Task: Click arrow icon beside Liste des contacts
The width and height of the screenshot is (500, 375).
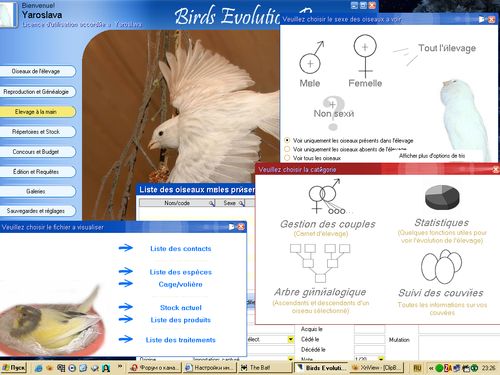Action: (126, 248)
